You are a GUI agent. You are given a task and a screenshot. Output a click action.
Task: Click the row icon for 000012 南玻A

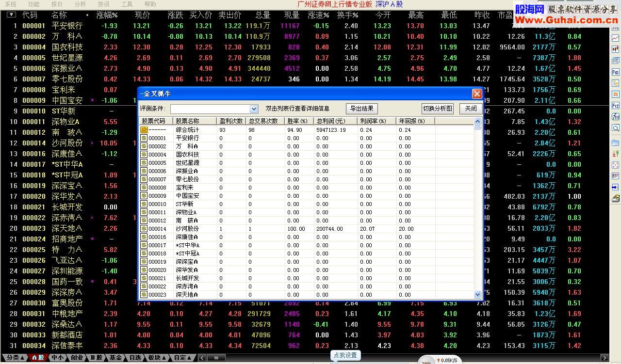tap(144, 221)
